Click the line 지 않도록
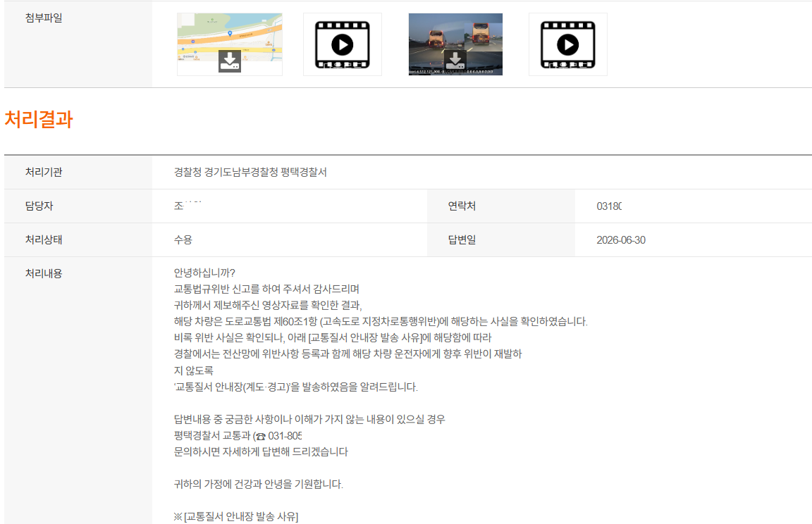The height and width of the screenshot is (524, 812). 193,370
